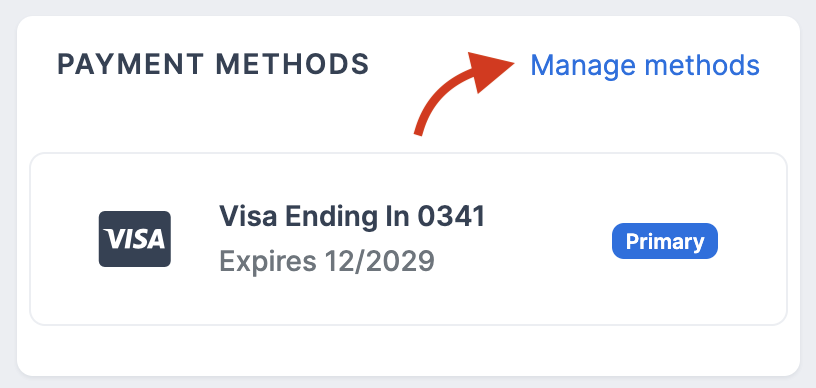The image size is (816, 388).
Task: Click the red curved arrow annotation
Action: pyautogui.click(x=464, y=94)
